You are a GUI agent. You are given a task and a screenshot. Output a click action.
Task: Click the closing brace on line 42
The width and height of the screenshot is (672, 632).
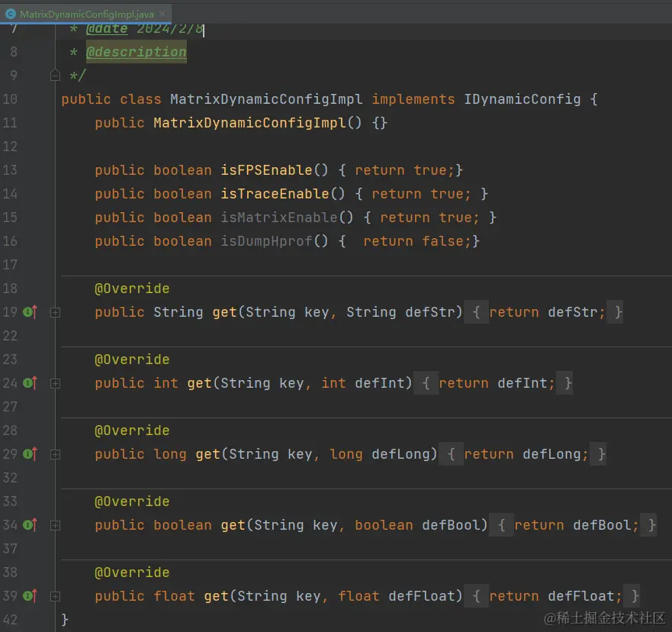click(65, 619)
